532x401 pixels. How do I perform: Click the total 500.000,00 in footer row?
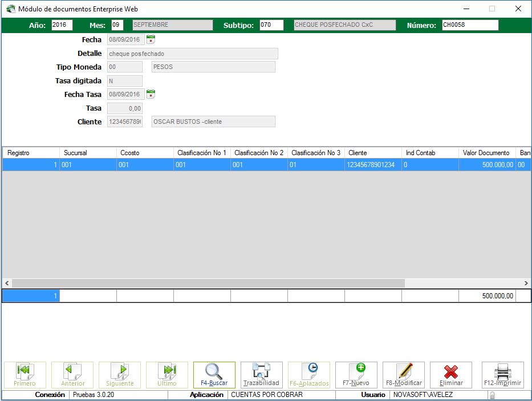tap(487, 295)
